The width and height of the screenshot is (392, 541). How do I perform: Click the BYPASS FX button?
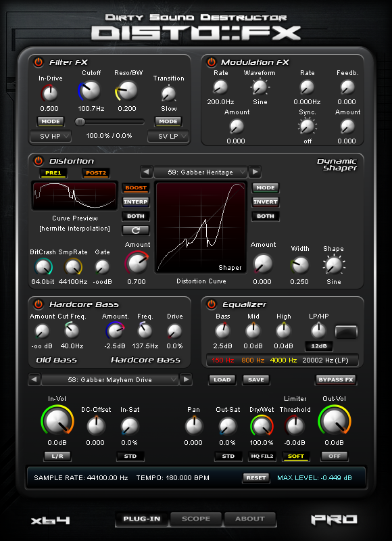click(336, 380)
